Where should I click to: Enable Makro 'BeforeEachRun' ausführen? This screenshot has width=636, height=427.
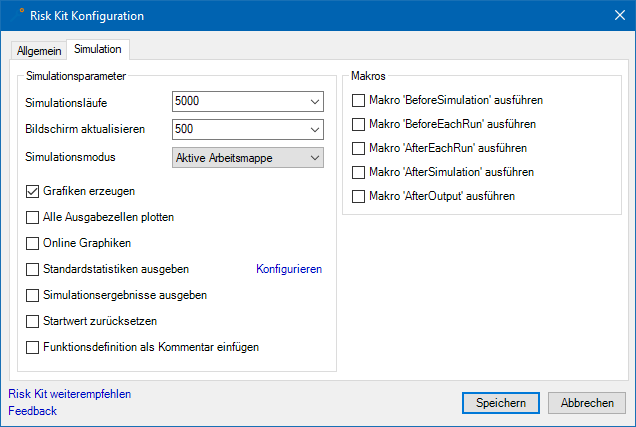click(358, 124)
